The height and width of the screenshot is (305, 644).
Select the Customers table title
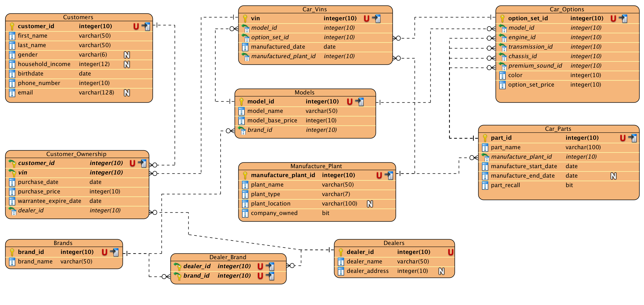pyautogui.click(x=78, y=17)
